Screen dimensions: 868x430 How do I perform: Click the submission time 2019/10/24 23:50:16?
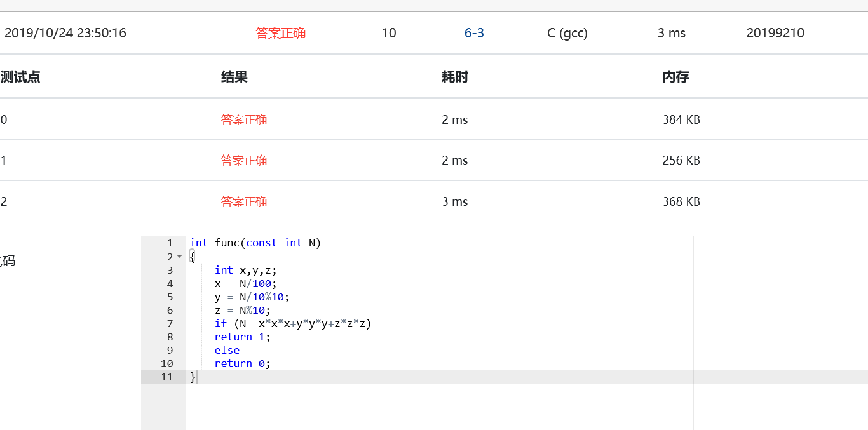pyautogui.click(x=65, y=33)
